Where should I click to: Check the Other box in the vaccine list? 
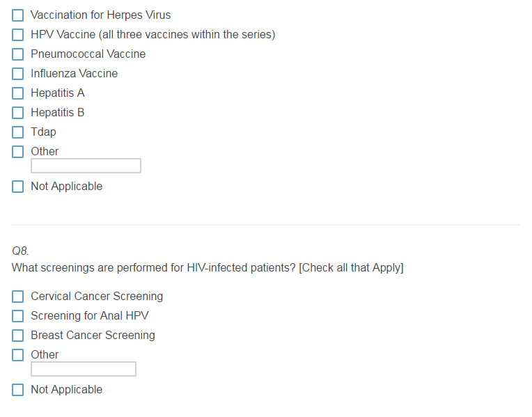pos(18,152)
